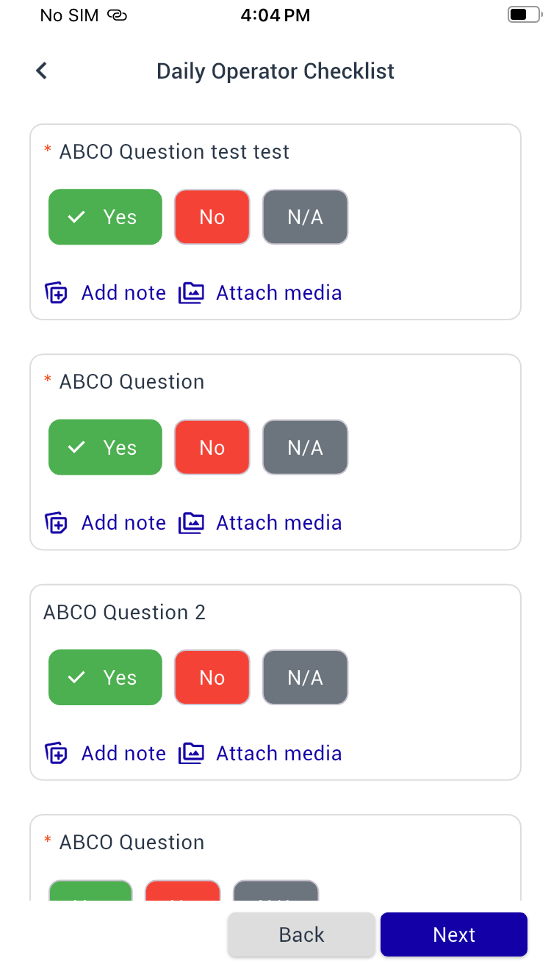
Task: Choose N/A for ABCO Question 2
Action: coord(305,677)
